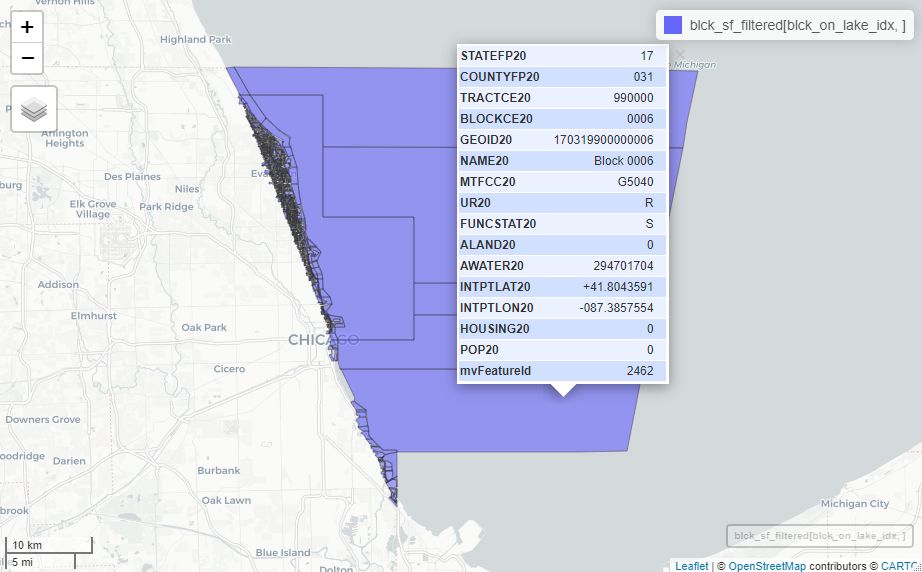This screenshot has height=572, width=922.
Task: Click the Cicero map label
Action: pos(229,369)
